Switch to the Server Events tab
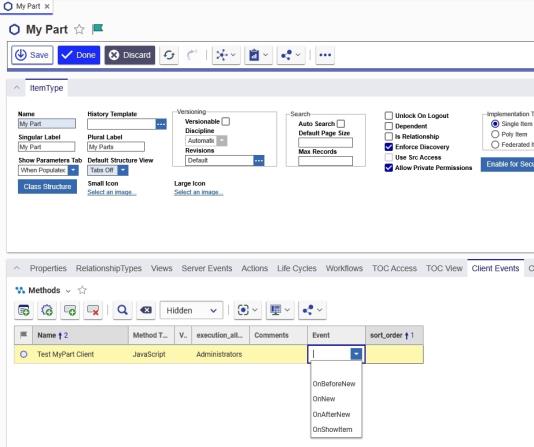534x447 pixels. pyautogui.click(x=207, y=268)
